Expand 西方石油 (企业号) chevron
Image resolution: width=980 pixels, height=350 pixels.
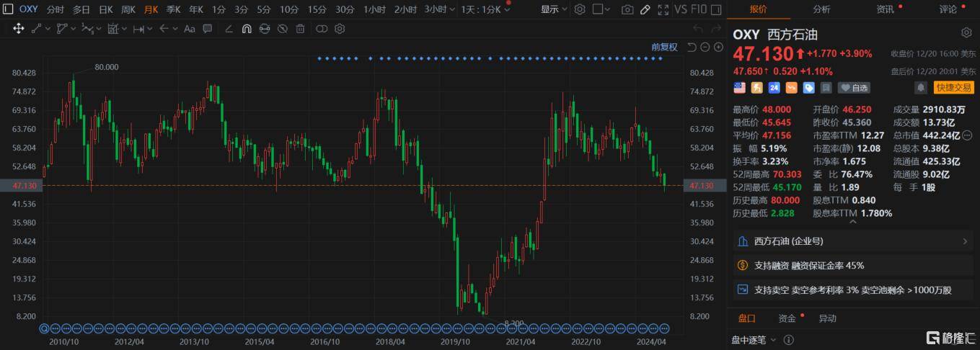[966, 241]
